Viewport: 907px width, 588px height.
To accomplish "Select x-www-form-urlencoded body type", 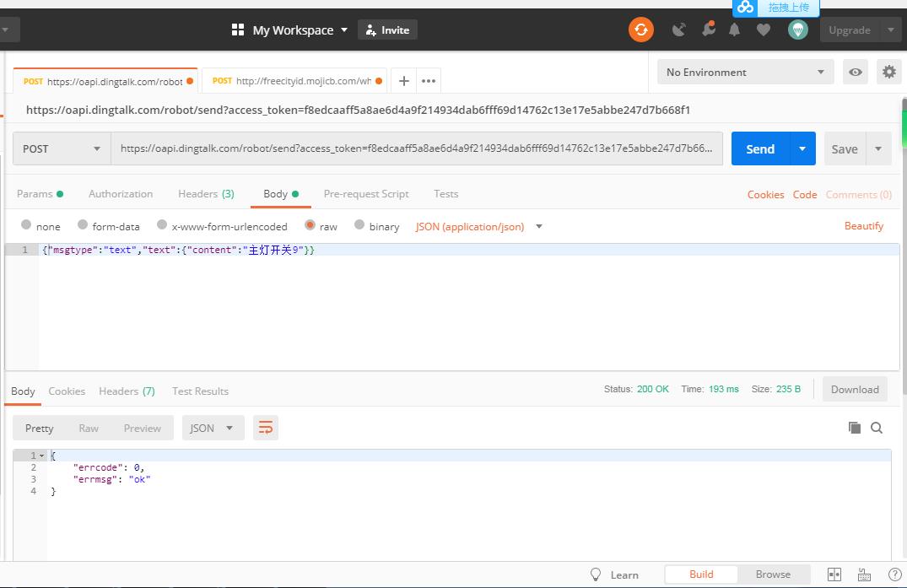I will click(x=162, y=225).
